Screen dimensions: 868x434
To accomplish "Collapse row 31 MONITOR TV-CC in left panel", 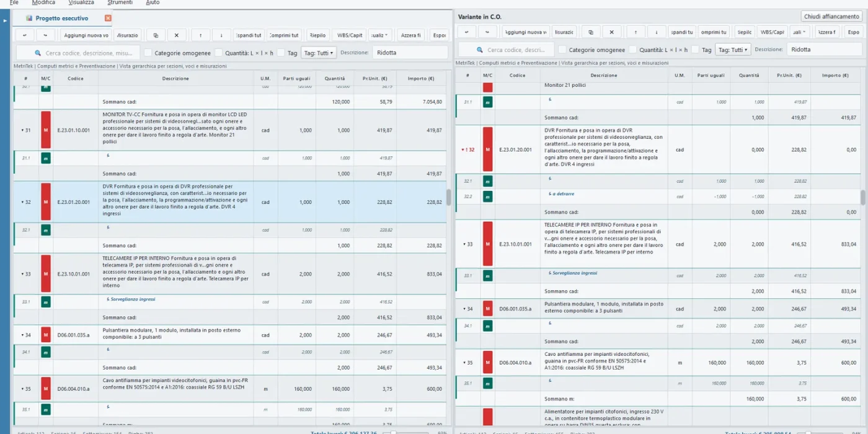I will [22, 130].
